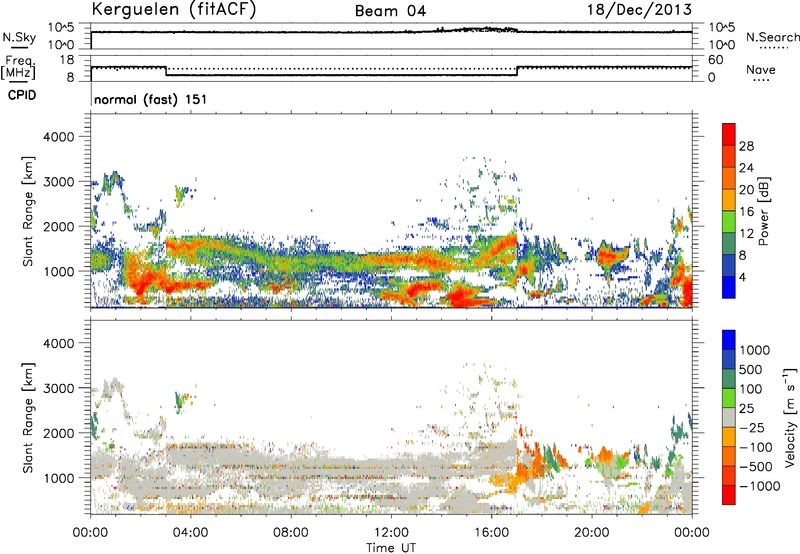Click the '28' label on Power colorbar
Screen dimensions: 800x554
746,146
